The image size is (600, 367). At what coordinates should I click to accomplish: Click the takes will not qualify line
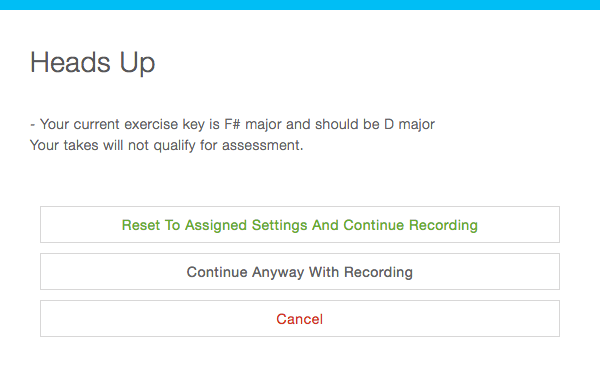[x=166, y=145]
